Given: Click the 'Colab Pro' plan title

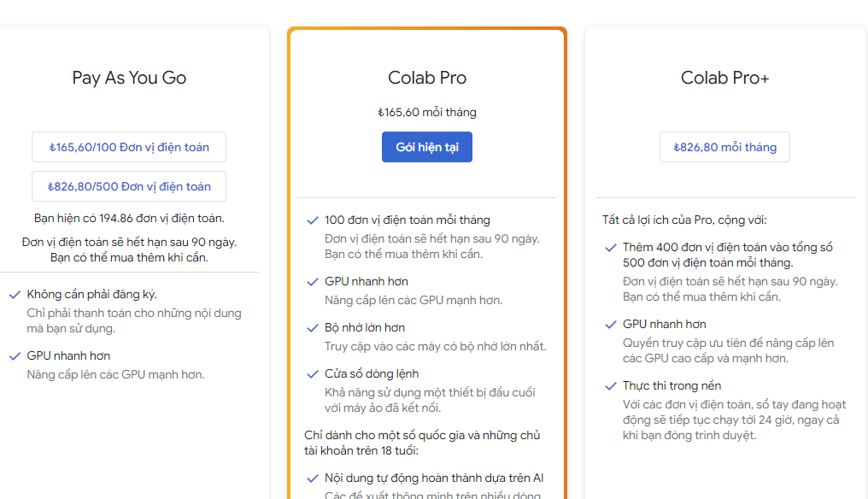Looking at the screenshot, I should pos(427,78).
